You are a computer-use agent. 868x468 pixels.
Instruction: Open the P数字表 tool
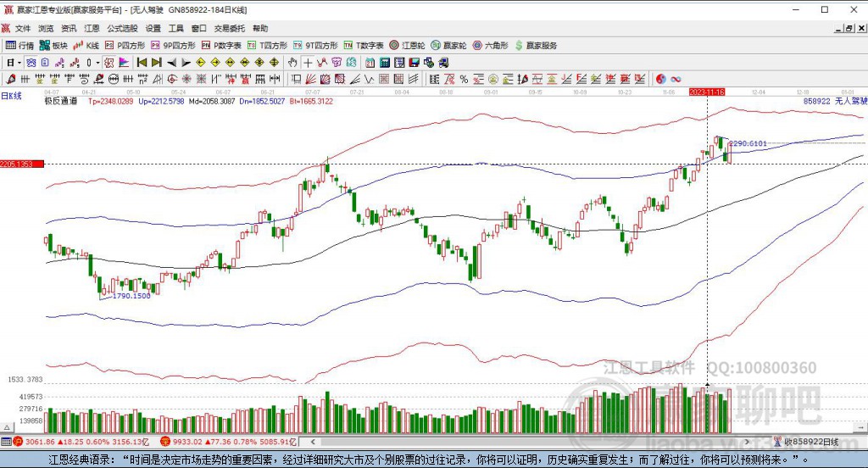(221, 46)
